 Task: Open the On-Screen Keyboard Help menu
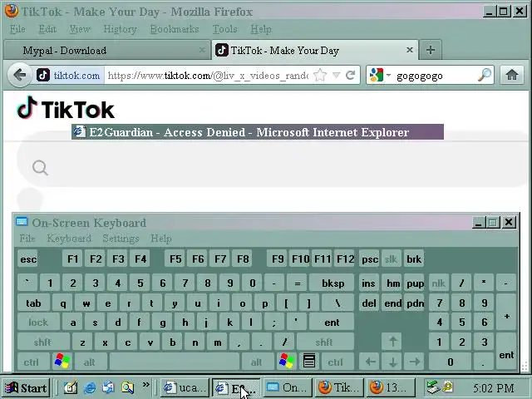click(161, 239)
